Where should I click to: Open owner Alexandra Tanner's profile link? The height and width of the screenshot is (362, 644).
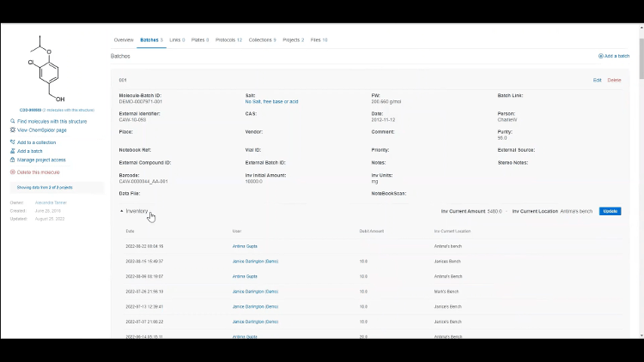[50, 202]
